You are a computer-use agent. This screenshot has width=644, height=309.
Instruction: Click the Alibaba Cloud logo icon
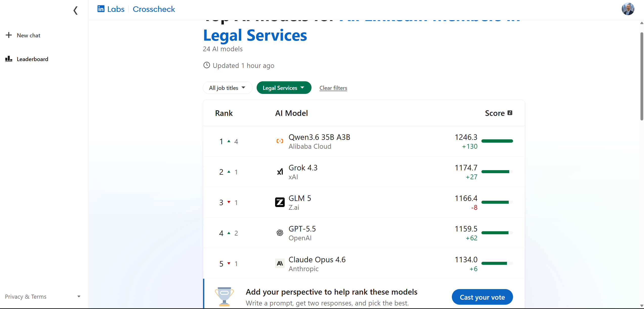coord(280,141)
